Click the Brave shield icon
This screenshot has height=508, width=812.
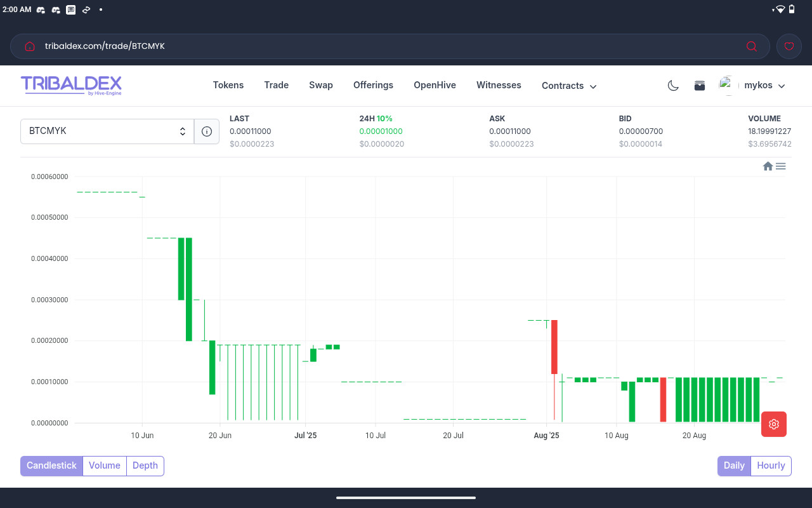789,46
